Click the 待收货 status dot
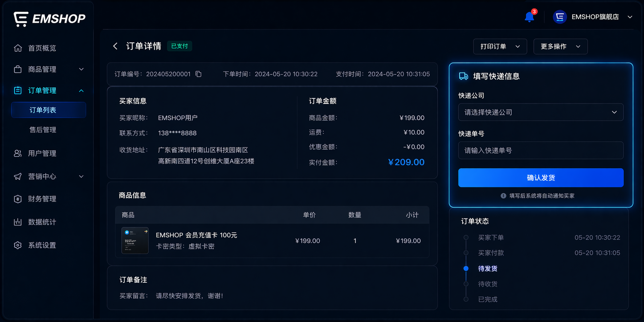The image size is (644, 322). click(466, 284)
